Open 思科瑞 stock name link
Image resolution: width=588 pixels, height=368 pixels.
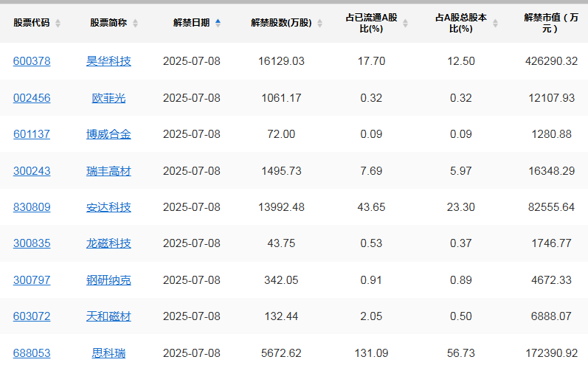pyautogui.click(x=108, y=353)
